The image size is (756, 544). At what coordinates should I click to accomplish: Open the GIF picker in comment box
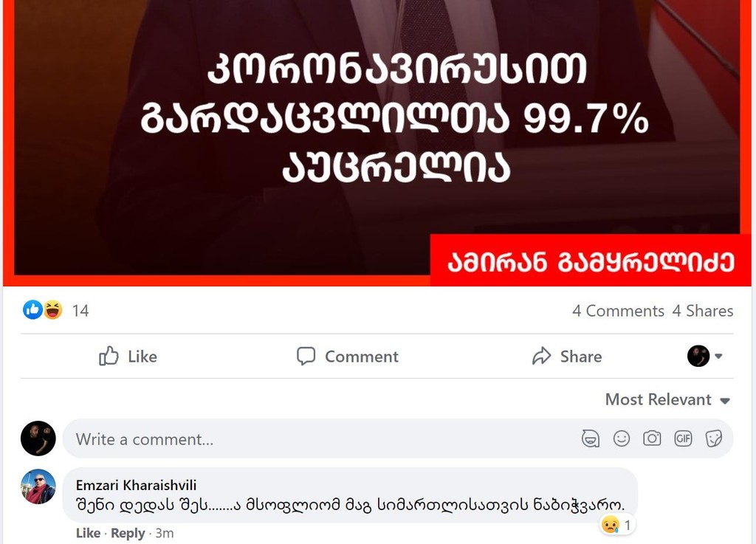coord(683,438)
